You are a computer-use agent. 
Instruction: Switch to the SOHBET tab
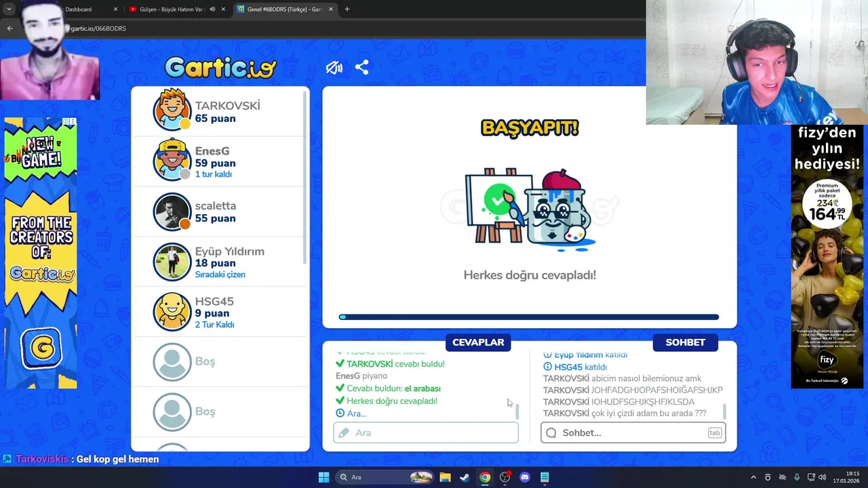tap(685, 342)
